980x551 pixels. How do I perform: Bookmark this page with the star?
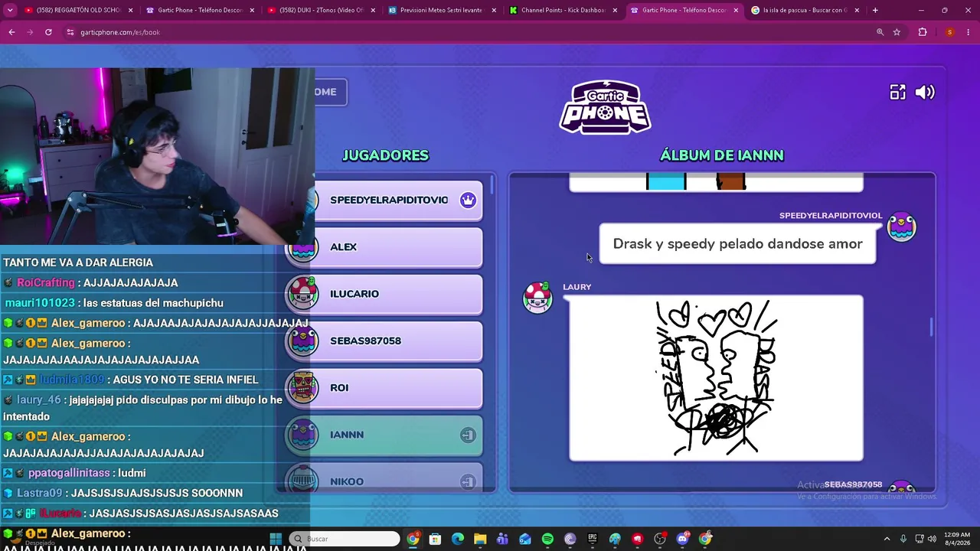coord(897,32)
